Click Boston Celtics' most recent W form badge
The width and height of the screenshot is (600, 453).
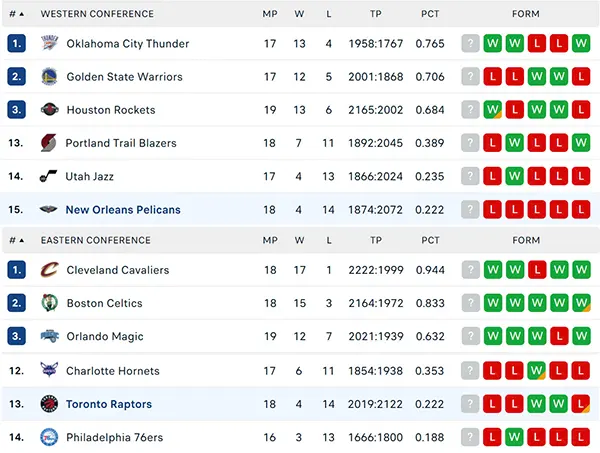492,303
